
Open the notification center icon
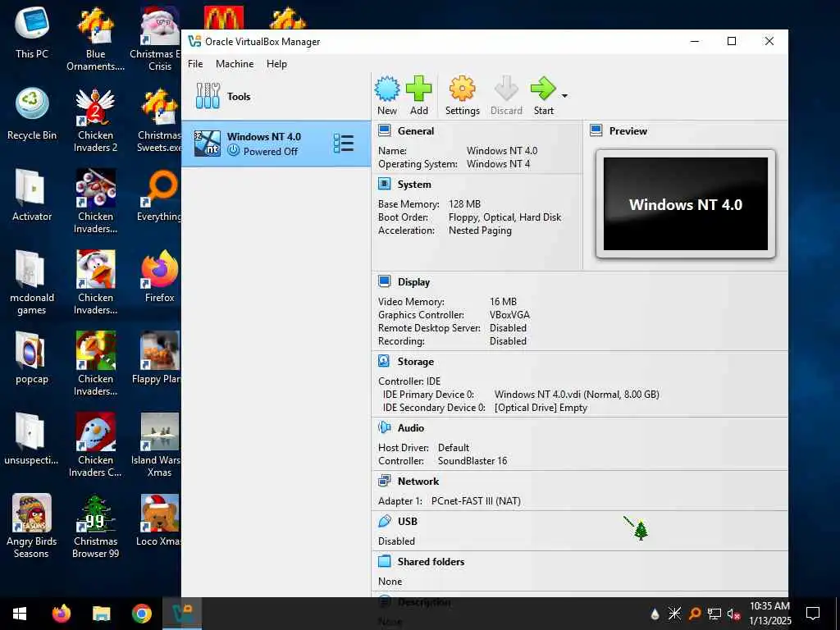813,614
